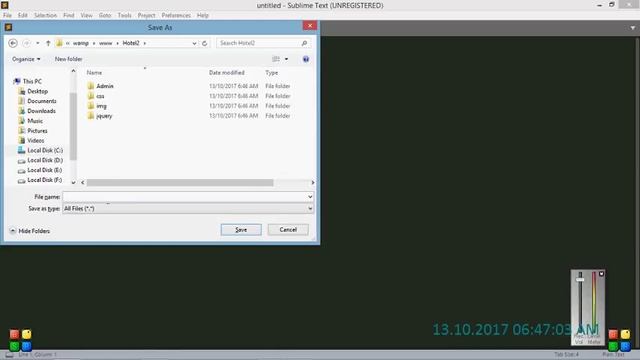The height and width of the screenshot is (360, 640).
Task: Open File name history dropdown
Action: click(310, 197)
